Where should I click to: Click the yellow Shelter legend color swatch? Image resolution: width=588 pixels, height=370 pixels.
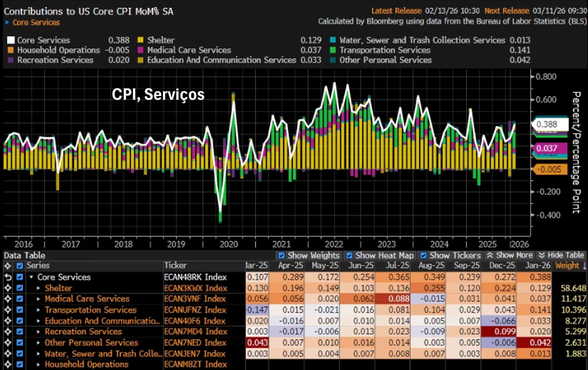(141, 40)
